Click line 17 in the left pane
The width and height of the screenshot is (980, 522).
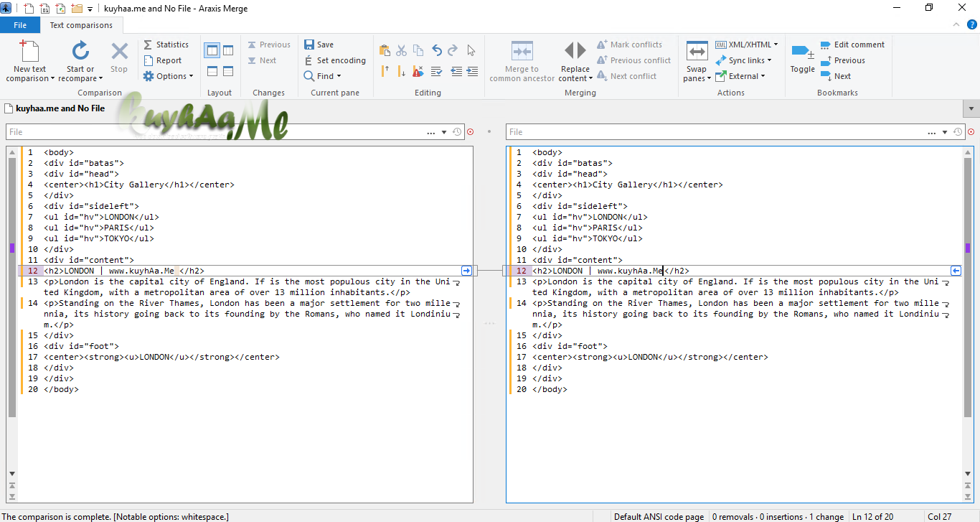click(x=161, y=357)
